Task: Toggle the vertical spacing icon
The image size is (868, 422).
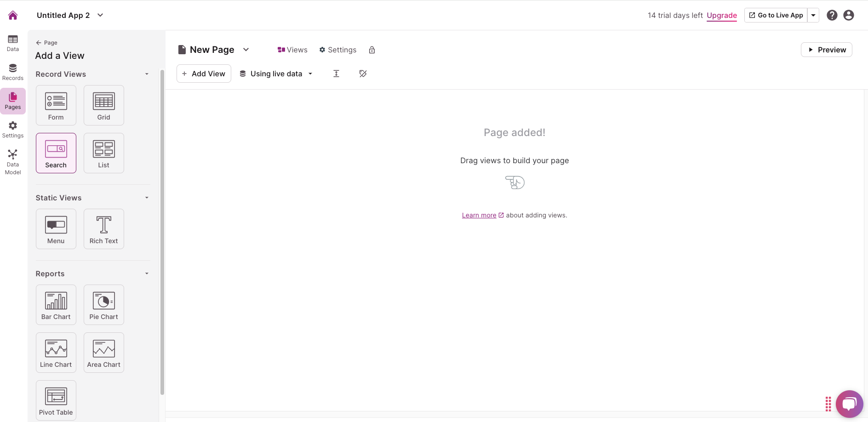Action: tap(336, 74)
